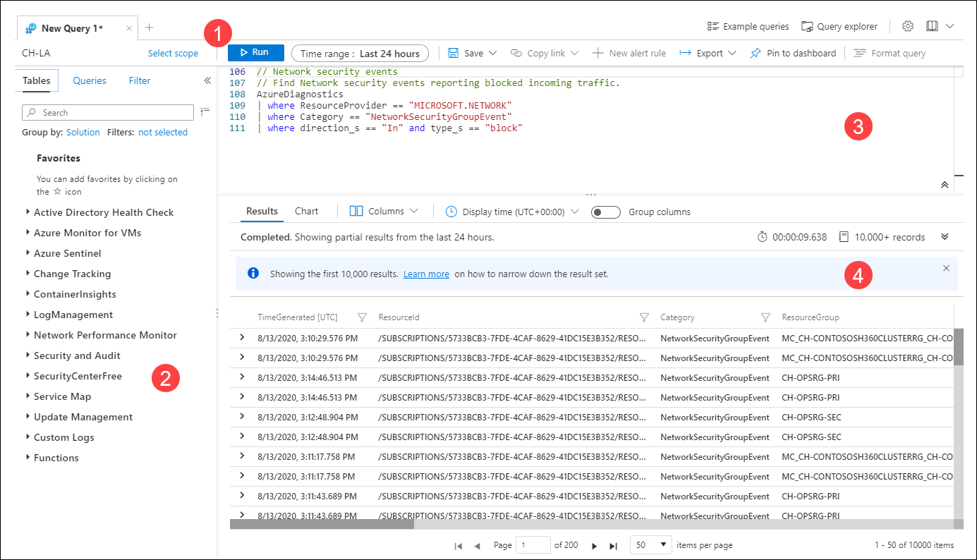Open the settings gear icon
The width and height of the screenshot is (977, 560).
[908, 26]
